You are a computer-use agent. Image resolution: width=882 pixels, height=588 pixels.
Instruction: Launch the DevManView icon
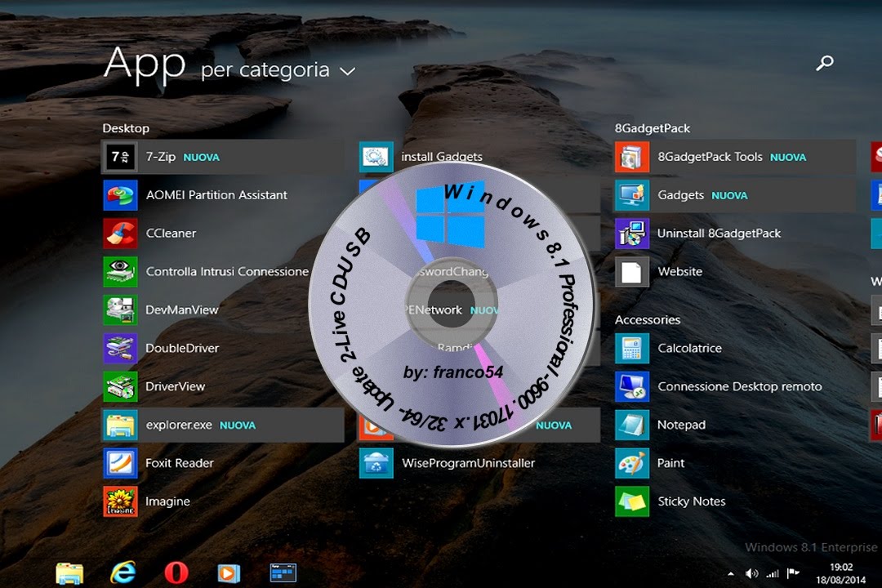[x=120, y=310]
